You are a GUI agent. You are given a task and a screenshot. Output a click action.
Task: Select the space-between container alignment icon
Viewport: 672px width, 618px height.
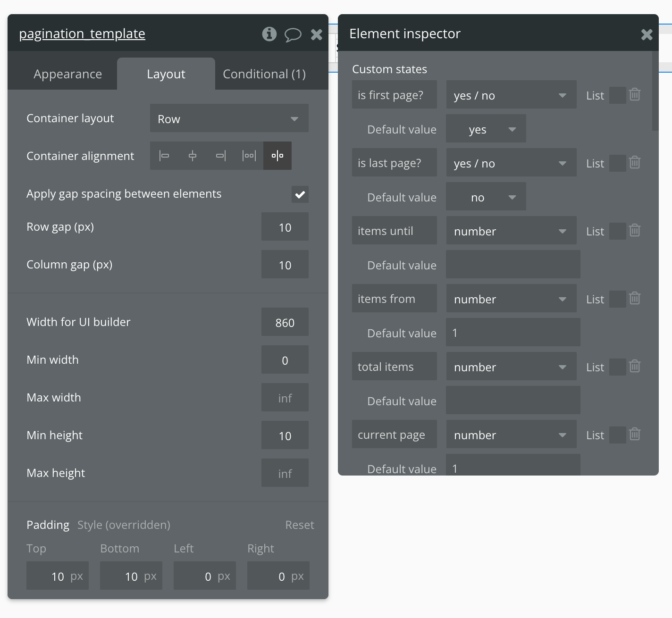249,156
